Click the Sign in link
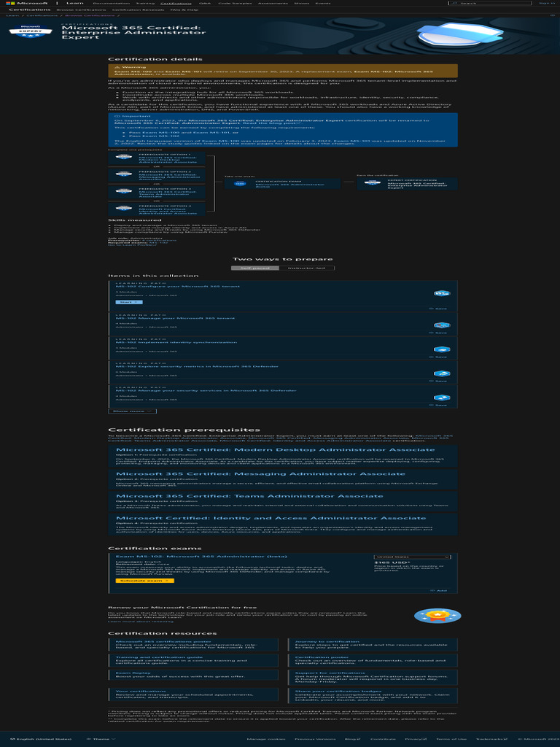Screen dimensions: 560x747 coord(547,4)
